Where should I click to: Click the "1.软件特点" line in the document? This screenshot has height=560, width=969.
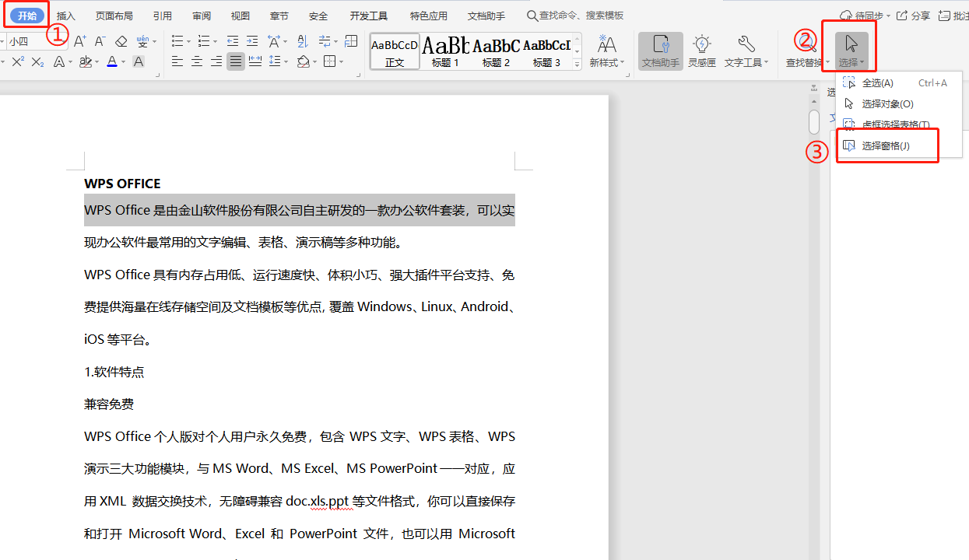[x=114, y=372]
